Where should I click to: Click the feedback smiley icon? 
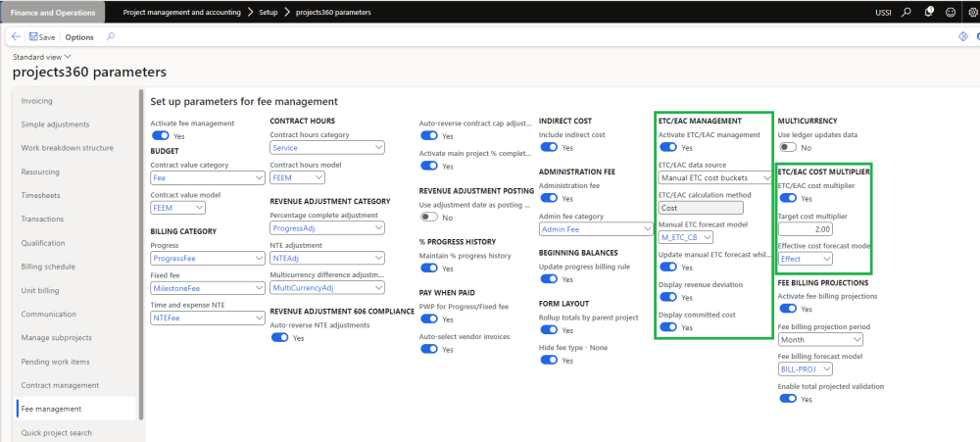pyautogui.click(x=949, y=13)
